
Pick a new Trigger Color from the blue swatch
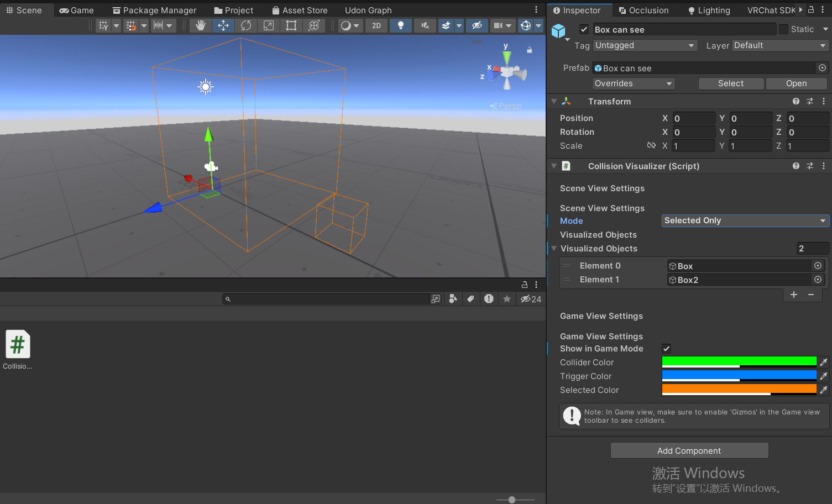pos(739,375)
